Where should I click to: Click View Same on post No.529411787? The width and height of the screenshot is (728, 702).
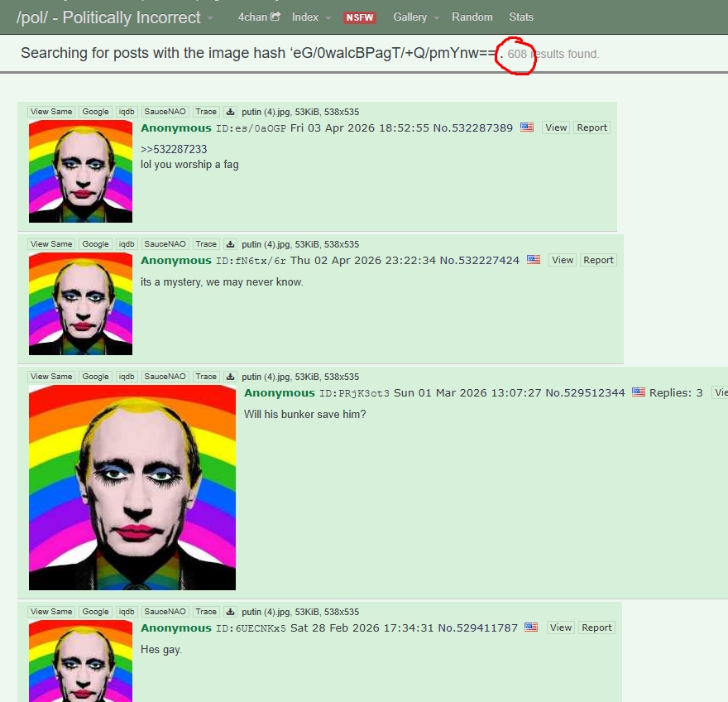(x=51, y=612)
